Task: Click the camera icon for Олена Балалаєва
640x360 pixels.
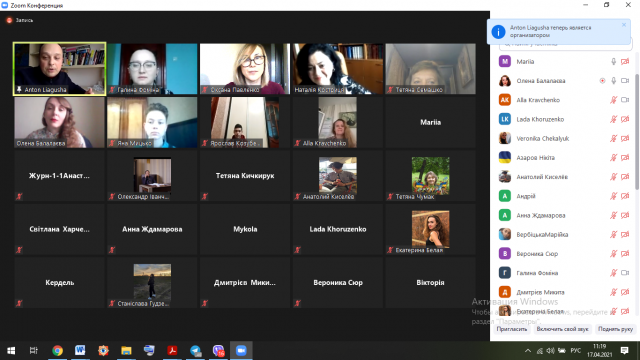Action: pos(625,81)
